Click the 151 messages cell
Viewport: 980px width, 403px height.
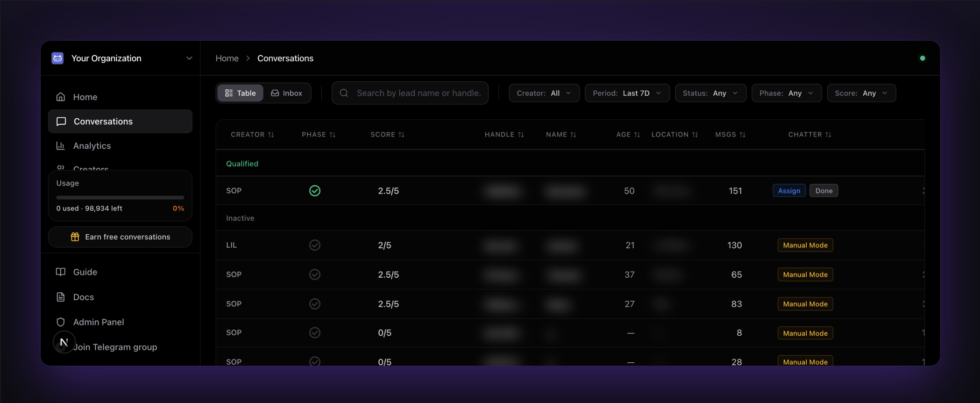735,191
